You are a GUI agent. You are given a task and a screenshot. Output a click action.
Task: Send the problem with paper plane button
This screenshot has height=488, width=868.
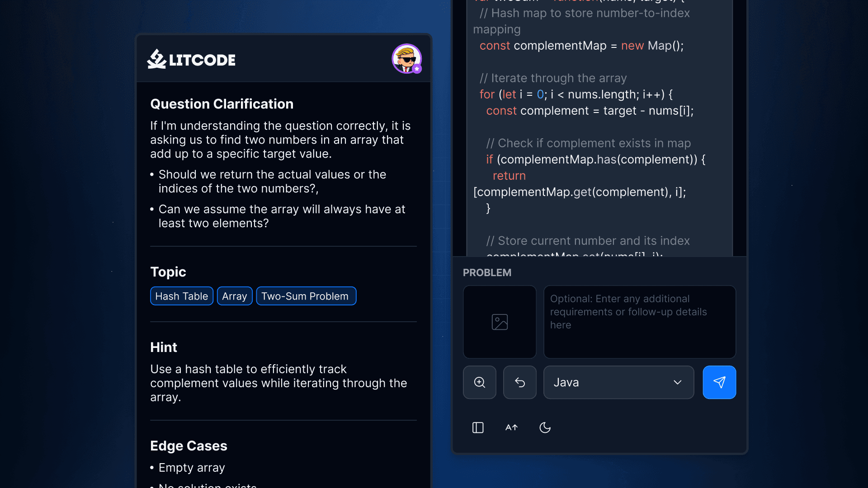click(719, 382)
